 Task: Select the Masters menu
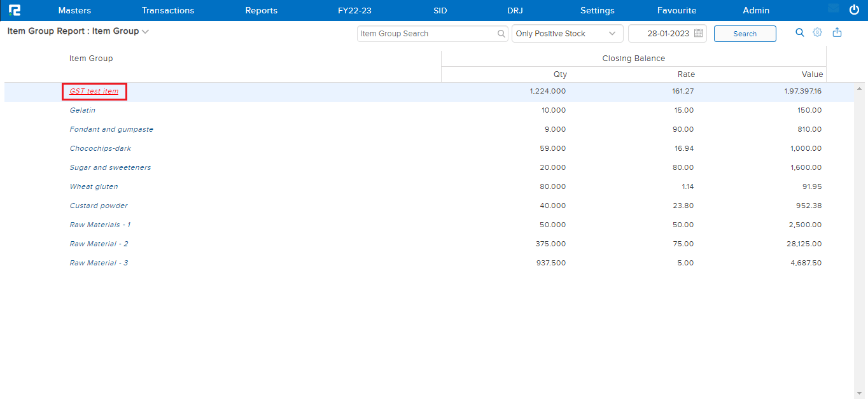click(74, 10)
